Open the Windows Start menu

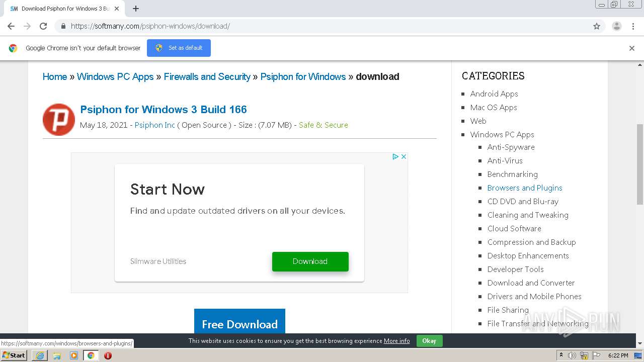point(14,355)
